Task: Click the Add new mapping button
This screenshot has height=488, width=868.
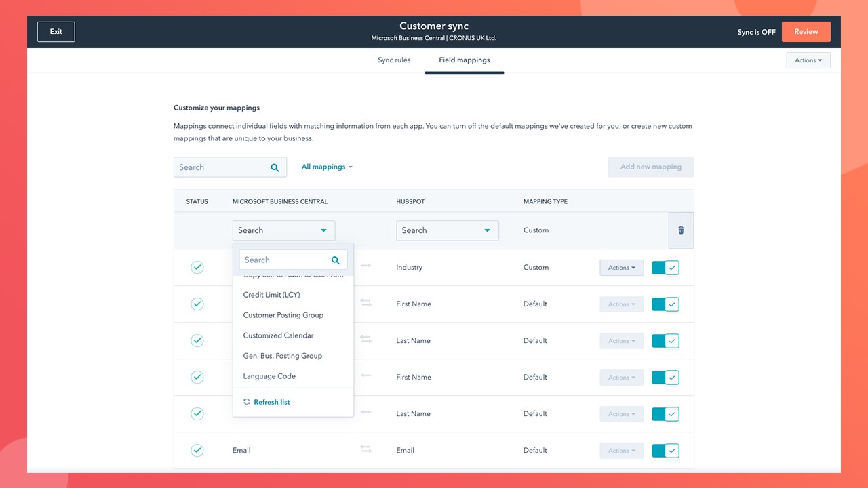Action: coord(651,167)
